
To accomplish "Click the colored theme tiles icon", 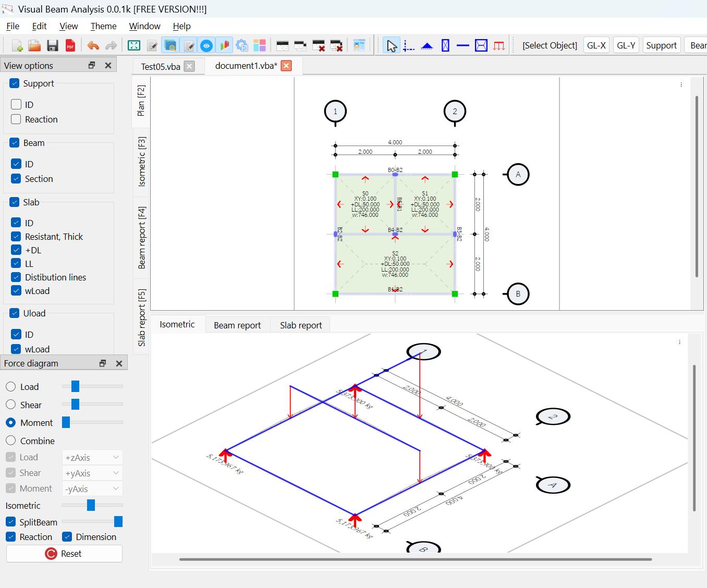I will coord(260,46).
